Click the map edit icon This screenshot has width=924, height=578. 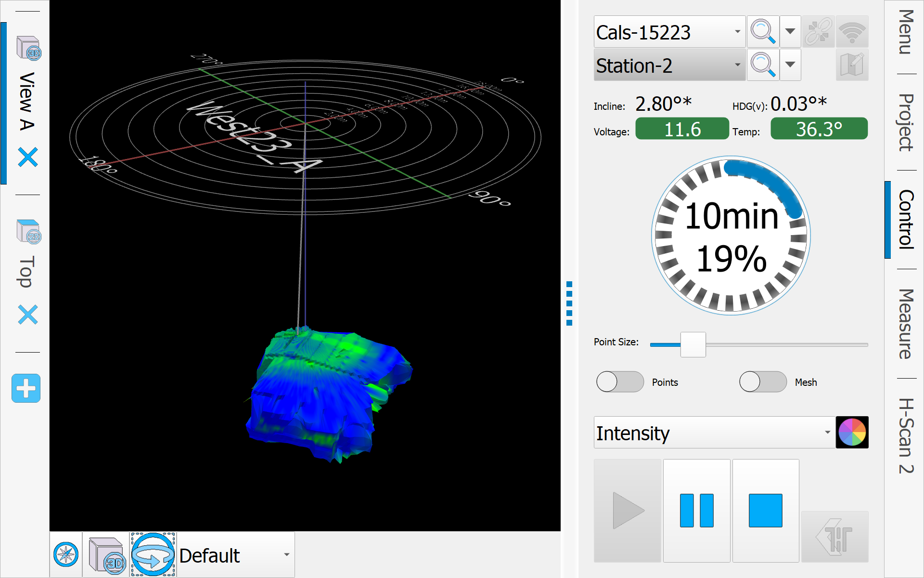tap(852, 65)
